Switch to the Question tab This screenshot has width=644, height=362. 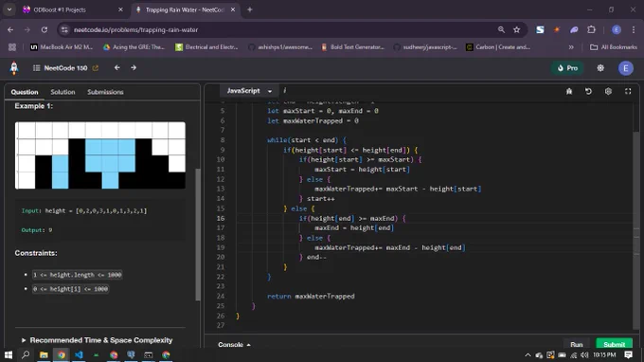click(x=25, y=92)
